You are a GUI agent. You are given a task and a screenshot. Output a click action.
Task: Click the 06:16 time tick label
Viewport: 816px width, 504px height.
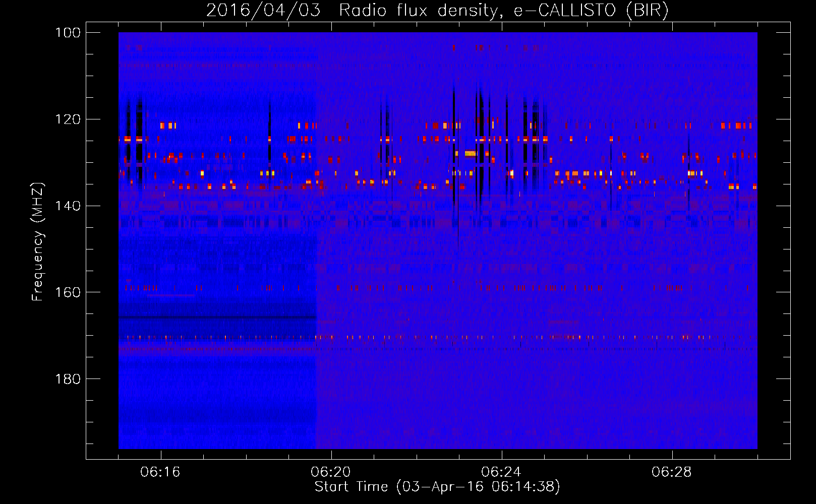pos(160,472)
